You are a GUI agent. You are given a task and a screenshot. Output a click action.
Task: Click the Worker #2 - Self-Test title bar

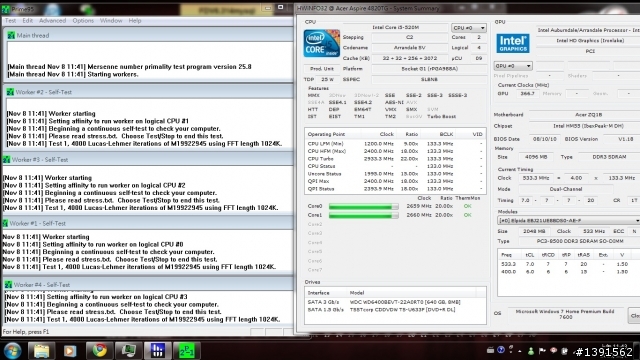click(x=149, y=92)
